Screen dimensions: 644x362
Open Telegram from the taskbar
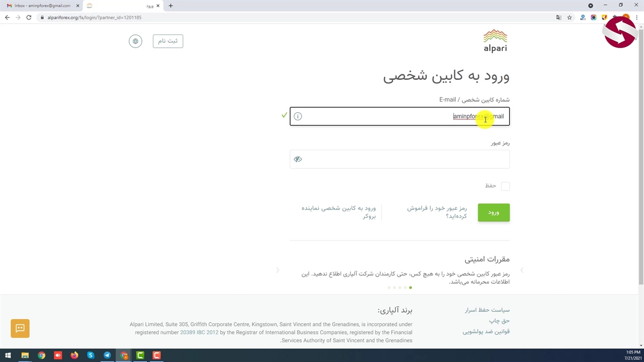[107, 355]
